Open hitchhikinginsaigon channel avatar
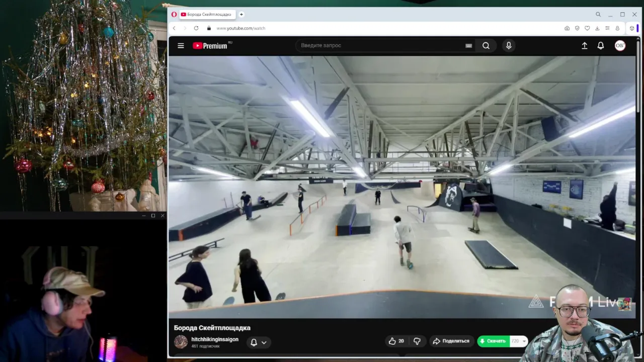 coord(181,342)
